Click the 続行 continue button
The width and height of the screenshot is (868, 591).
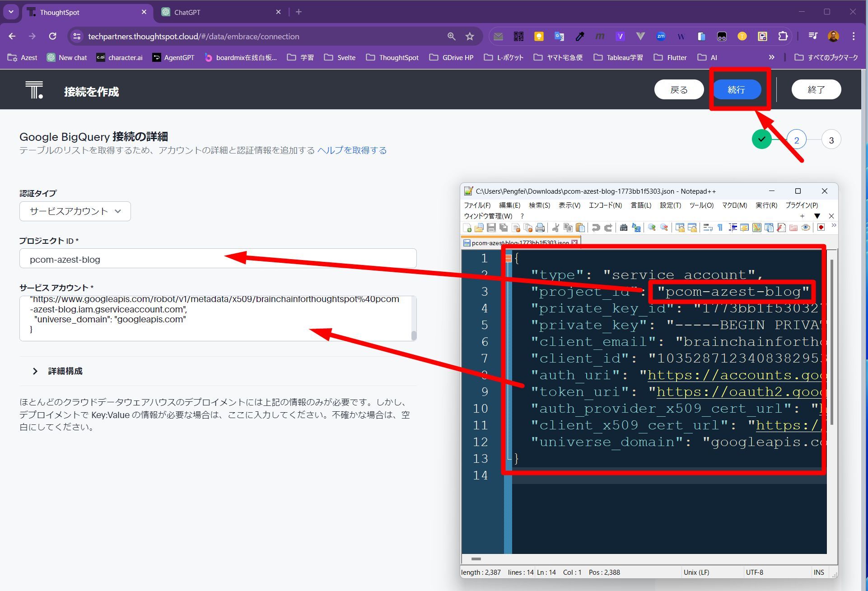click(x=737, y=89)
